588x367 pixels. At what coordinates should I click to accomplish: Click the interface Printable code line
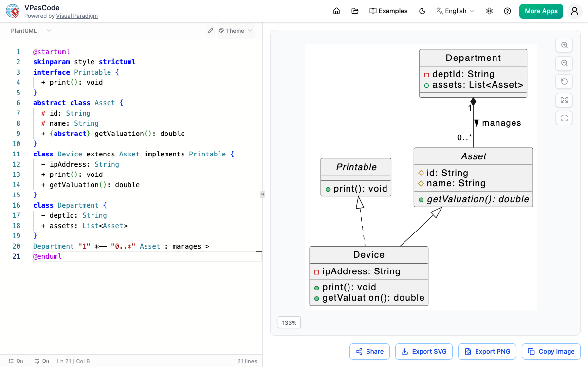(x=76, y=72)
